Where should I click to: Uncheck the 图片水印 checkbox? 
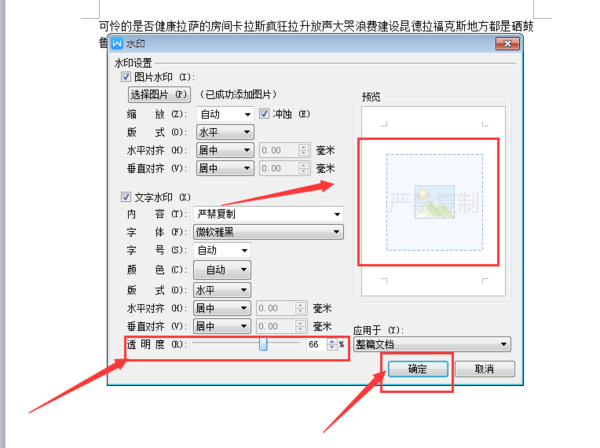click(x=126, y=77)
